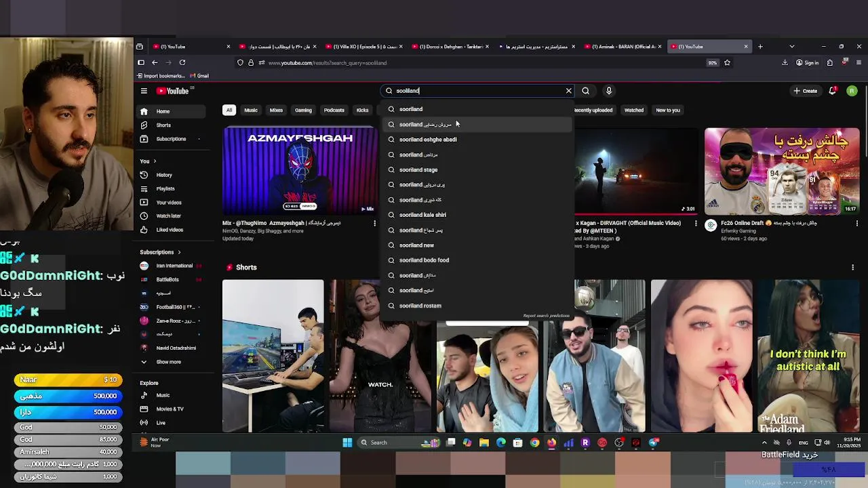The image size is (868, 488).
Task: Switch to the 'Villa XO | Episode 5' tab
Action: click(362, 47)
